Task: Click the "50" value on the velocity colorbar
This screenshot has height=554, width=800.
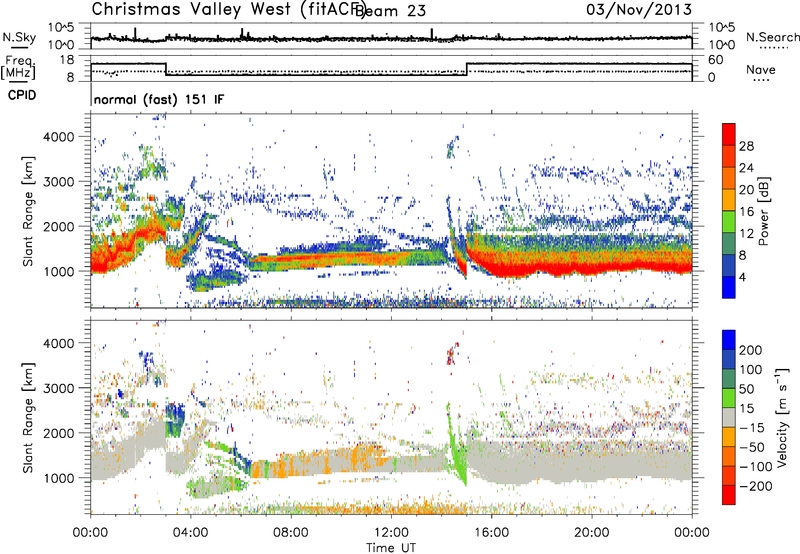Action: point(747,389)
